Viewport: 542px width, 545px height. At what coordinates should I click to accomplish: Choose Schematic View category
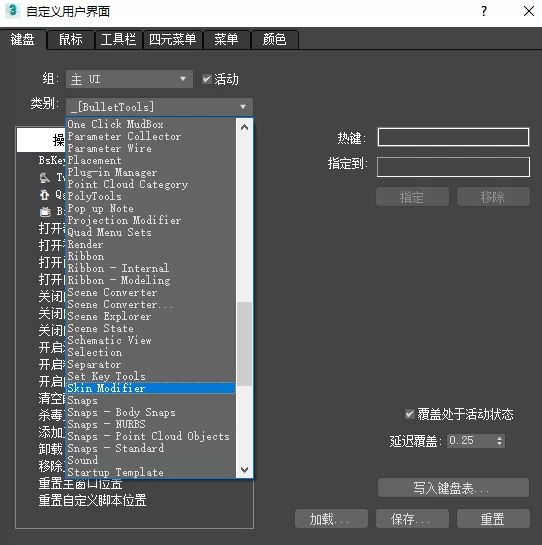(x=151, y=340)
